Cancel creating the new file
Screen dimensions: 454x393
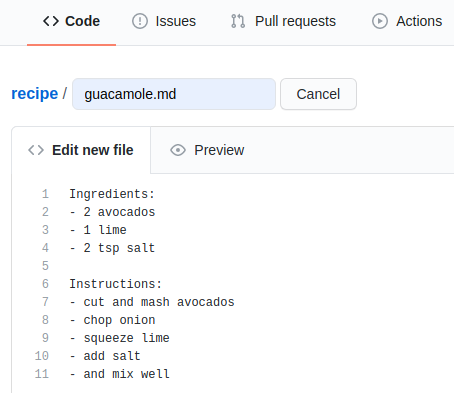pos(318,94)
